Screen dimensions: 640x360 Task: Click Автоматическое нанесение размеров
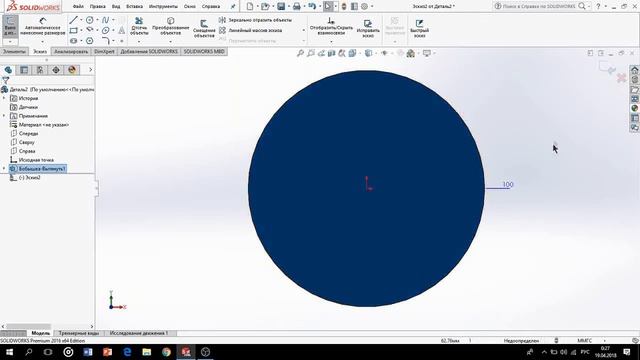(42, 26)
